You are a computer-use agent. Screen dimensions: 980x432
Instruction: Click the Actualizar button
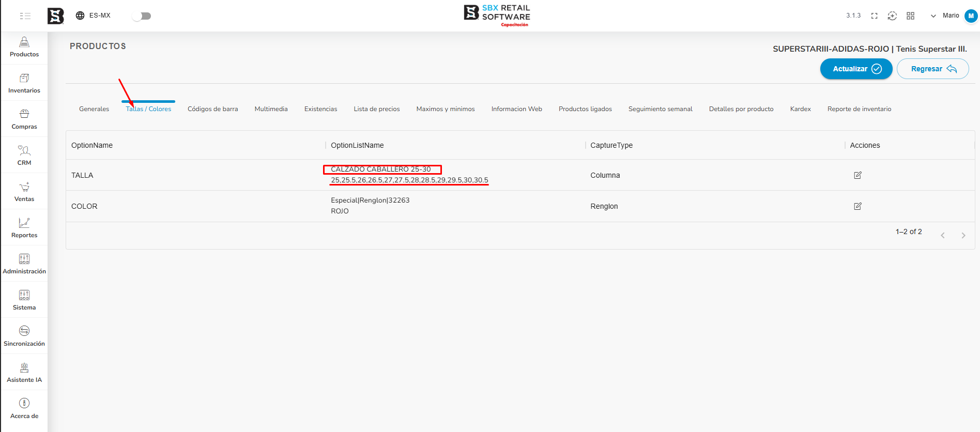[856, 69]
